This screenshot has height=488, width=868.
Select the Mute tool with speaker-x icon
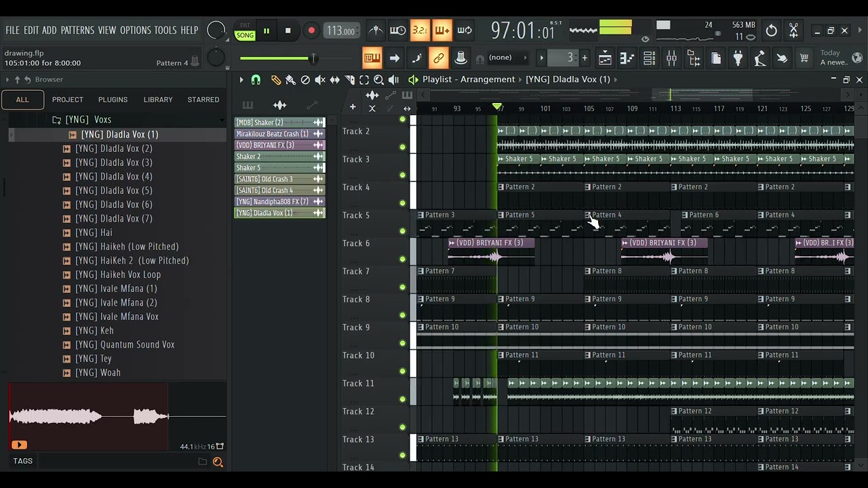coord(320,80)
